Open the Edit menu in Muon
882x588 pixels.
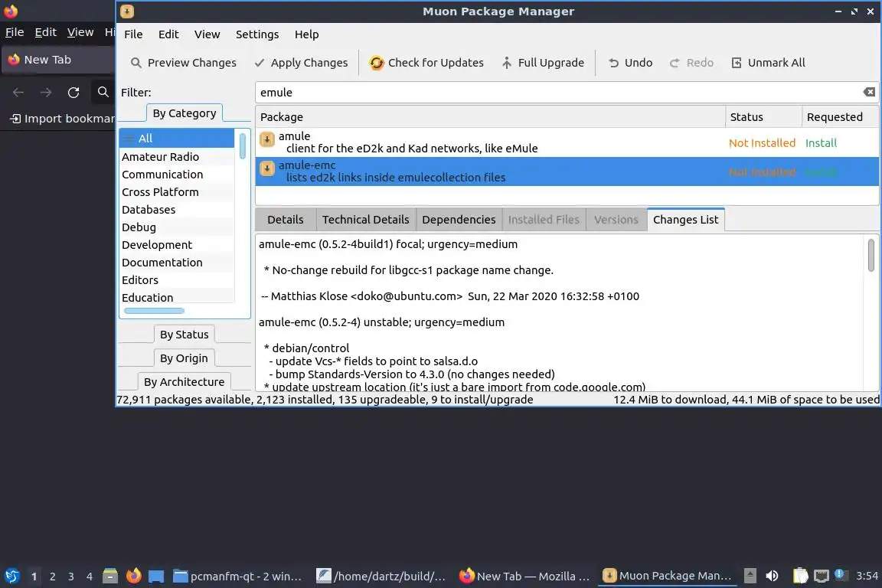click(x=168, y=34)
